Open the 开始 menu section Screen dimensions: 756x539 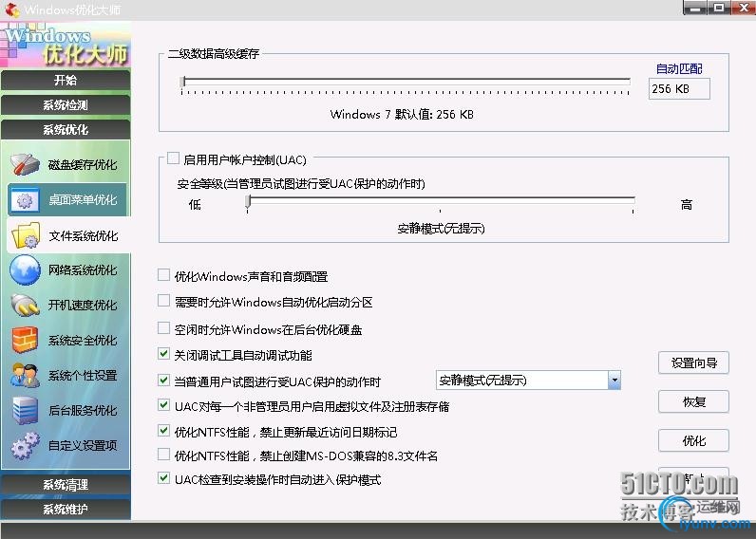point(66,80)
